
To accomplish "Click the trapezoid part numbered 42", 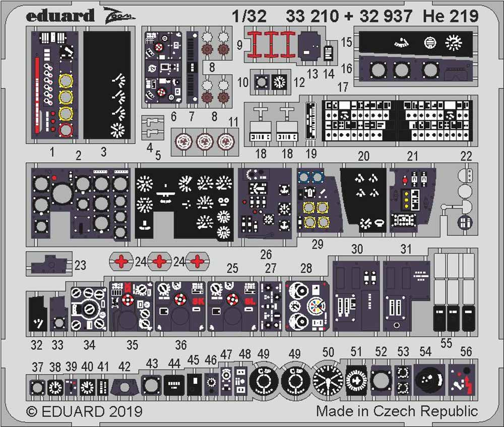I will (x=123, y=387).
